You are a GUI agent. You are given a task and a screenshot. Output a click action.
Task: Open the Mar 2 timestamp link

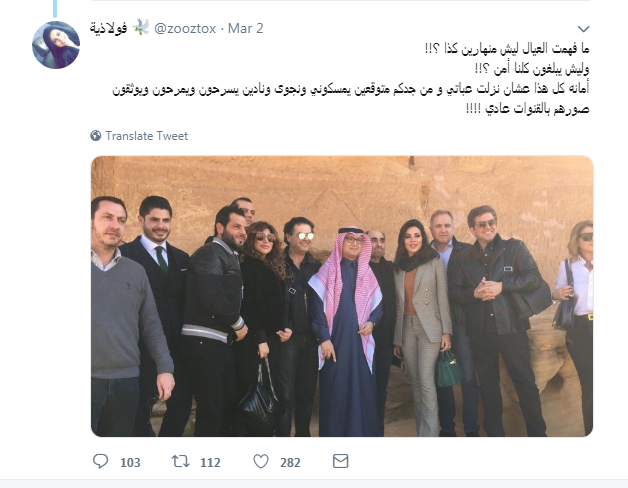(246, 28)
